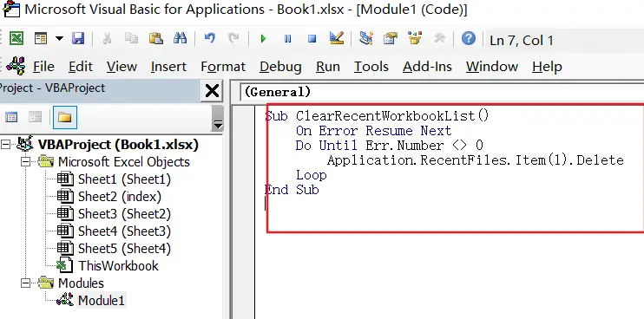
Task: Click the Copy icon in toolbar
Action: (x=131, y=39)
